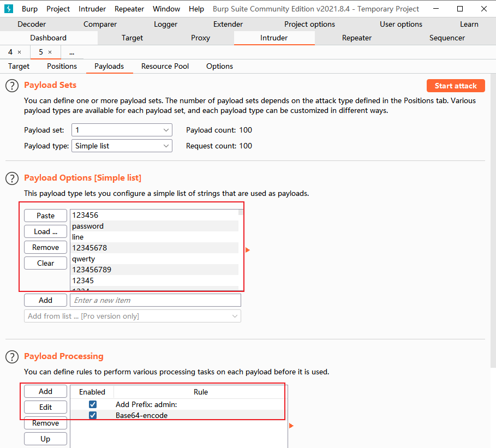This screenshot has height=448, width=496.
Task: Open the Positions sub-tab
Action: 62,67
